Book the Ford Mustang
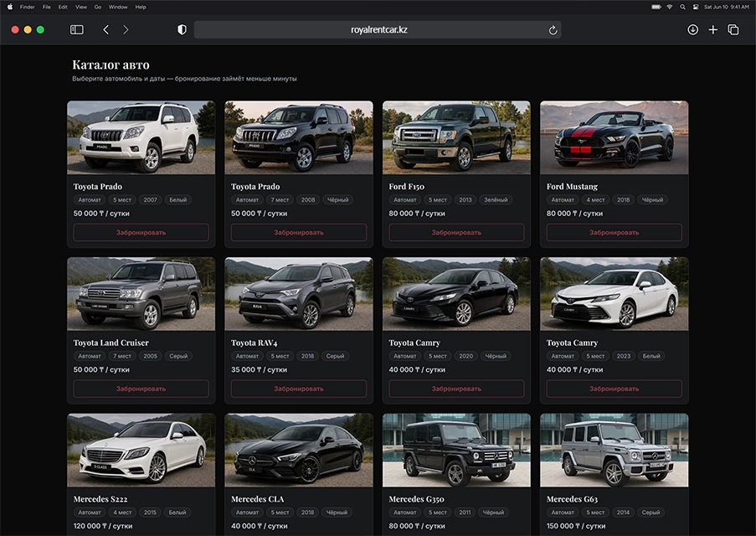 (x=614, y=232)
